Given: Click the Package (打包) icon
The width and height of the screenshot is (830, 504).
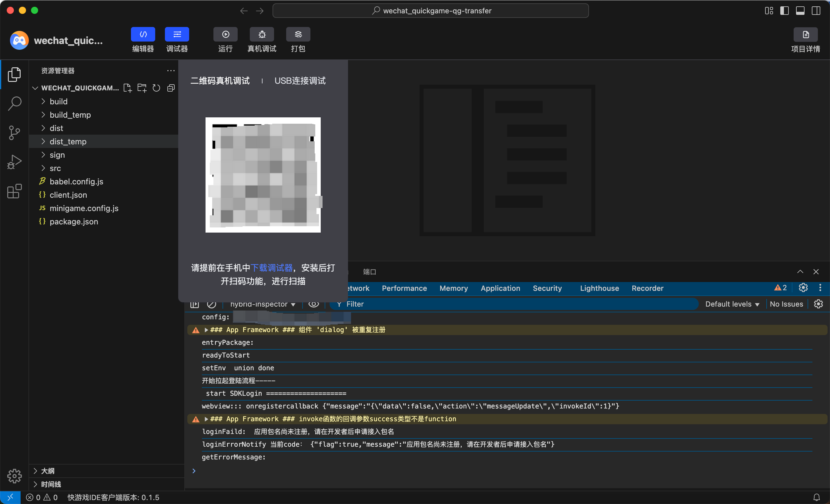Looking at the screenshot, I should tap(298, 34).
